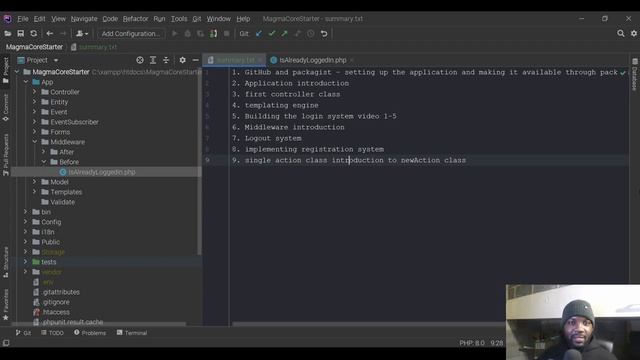Click the Collapse All icon in Project panel
This screenshot has width=640, height=360.
(x=166, y=60)
